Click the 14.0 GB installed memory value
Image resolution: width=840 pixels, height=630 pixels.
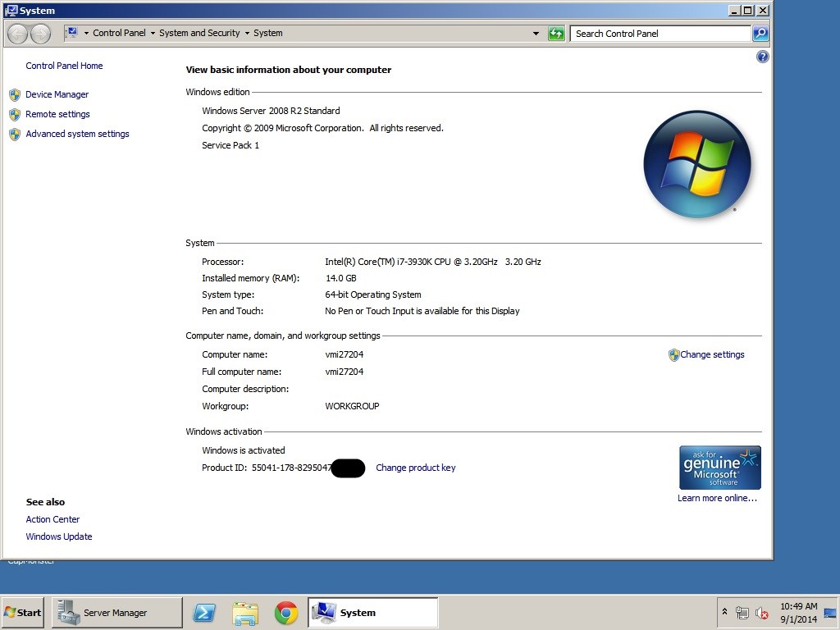pos(340,278)
